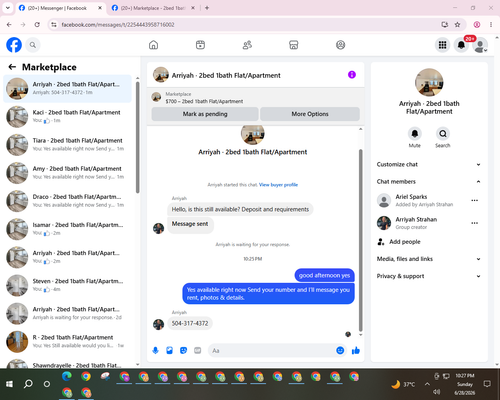Open the nine-dot Menu grid
The width and height of the screenshot is (500, 400).
click(442, 45)
